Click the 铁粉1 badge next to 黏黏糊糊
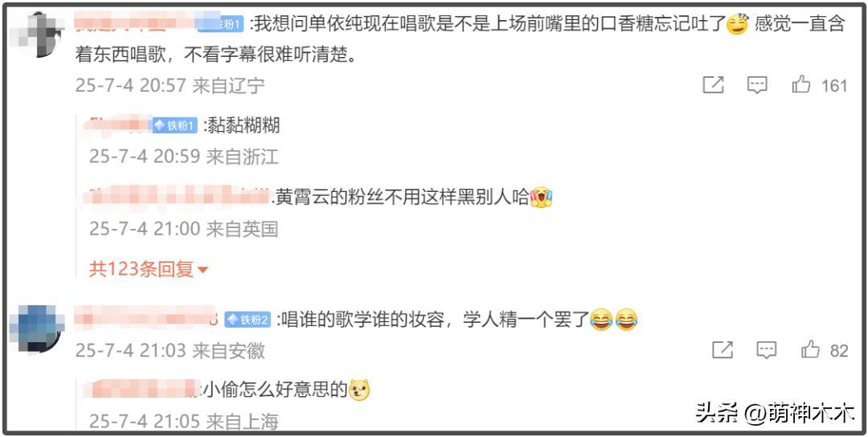This screenshot has height=437, width=868. (175, 125)
